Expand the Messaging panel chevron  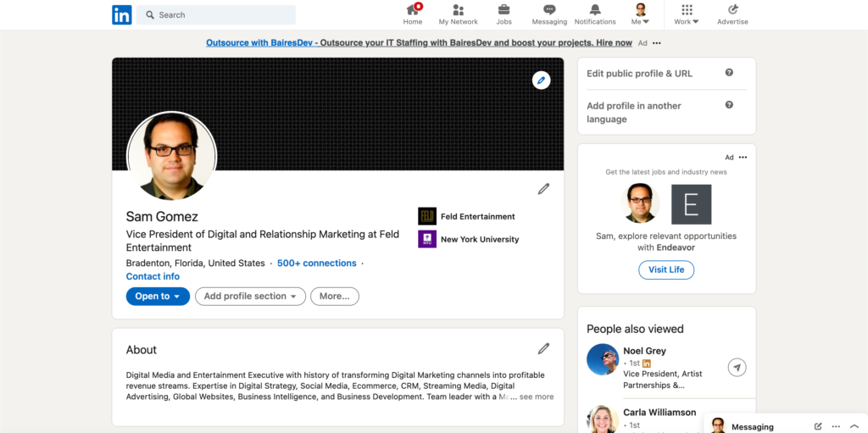pyautogui.click(x=854, y=426)
